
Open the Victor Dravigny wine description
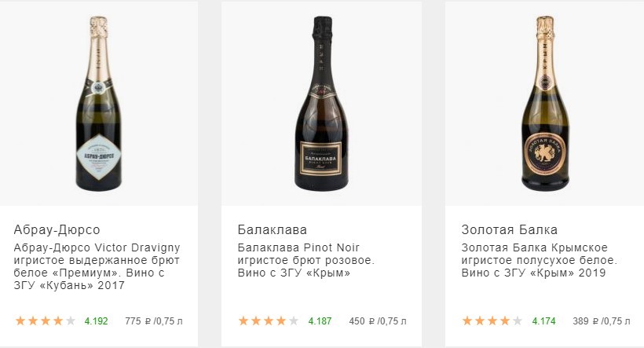[x=93, y=266]
